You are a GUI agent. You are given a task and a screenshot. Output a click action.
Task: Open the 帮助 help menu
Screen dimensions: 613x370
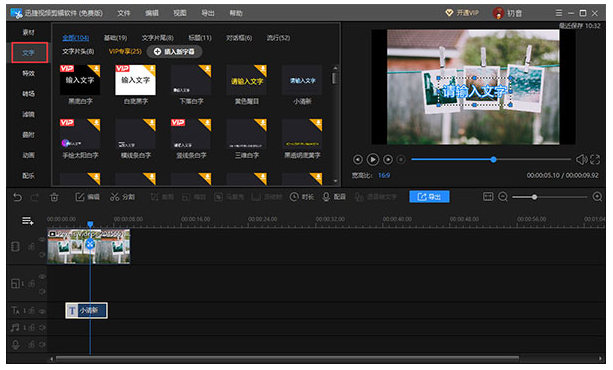click(x=236, y=13)
